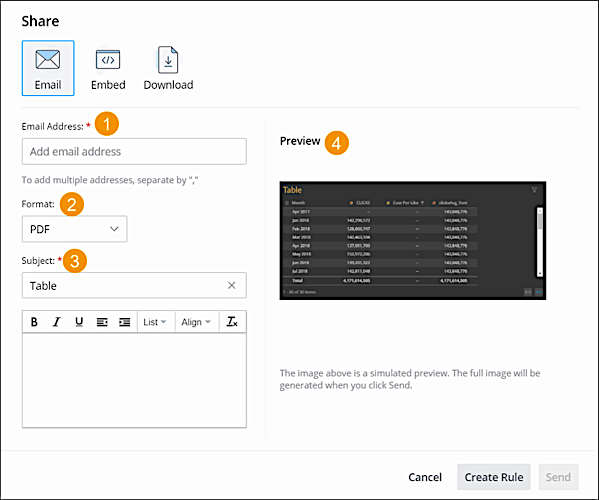The width and height of the screenshot is (599, 500).
Task: Click the decrease indent icon
Action: point(102,322)
